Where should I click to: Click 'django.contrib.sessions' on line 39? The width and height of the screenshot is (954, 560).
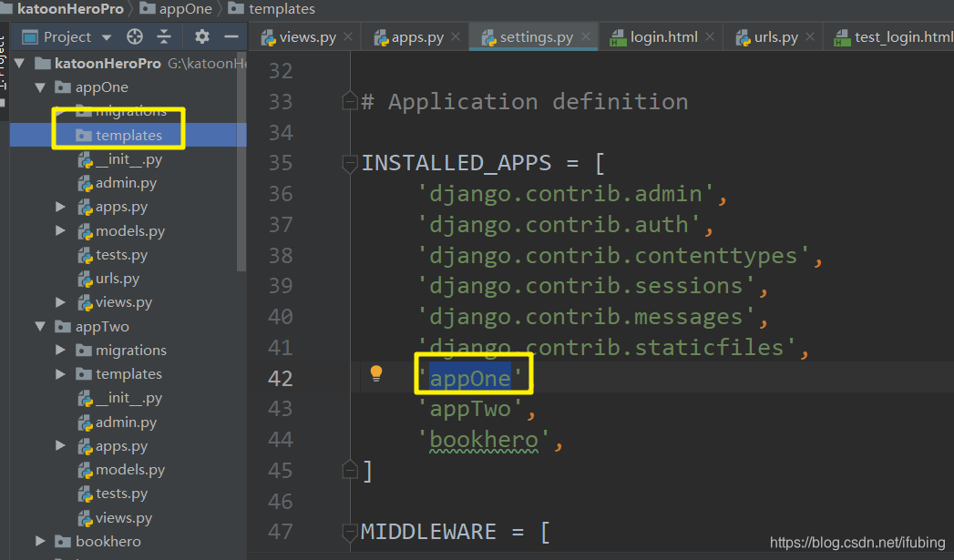coord(587,286)
